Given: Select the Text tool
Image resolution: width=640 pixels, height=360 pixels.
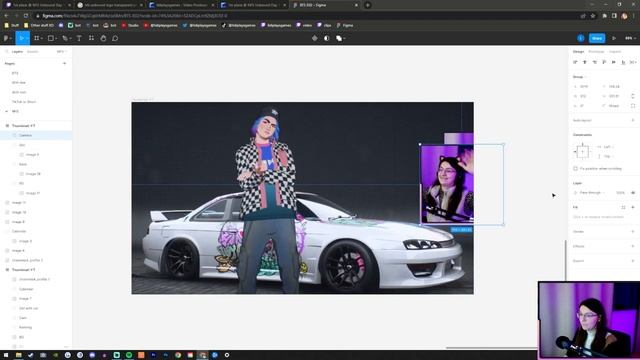Looking at the screenshot, I should pyautogui.click(x=79, y=38).
